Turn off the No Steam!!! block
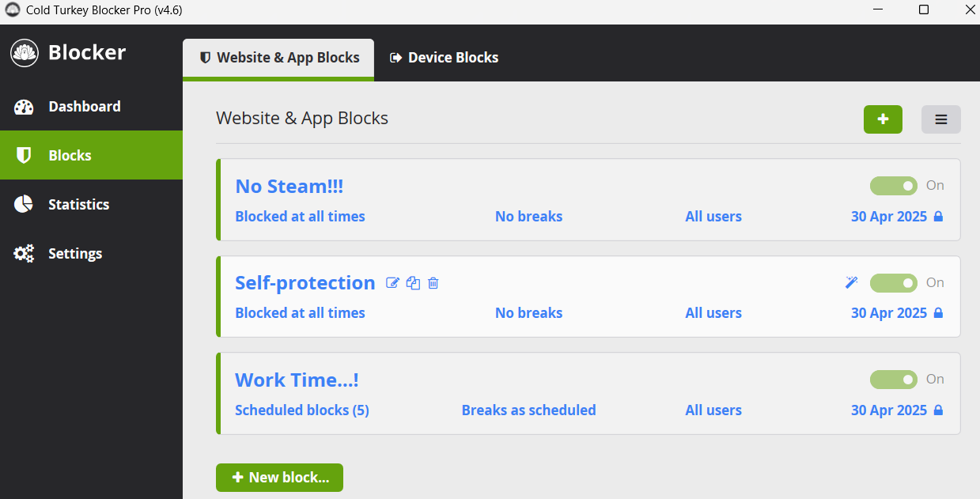This screenshot has height=499, width=980. [x=893, y=186]
